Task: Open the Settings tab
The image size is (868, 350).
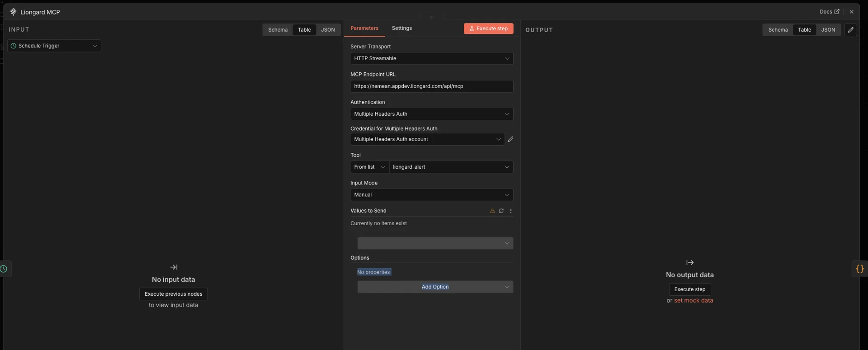Action: 401,28
